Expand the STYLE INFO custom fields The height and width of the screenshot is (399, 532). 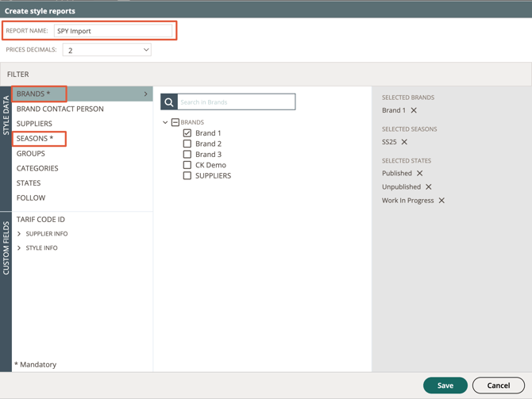click(19, 247)
